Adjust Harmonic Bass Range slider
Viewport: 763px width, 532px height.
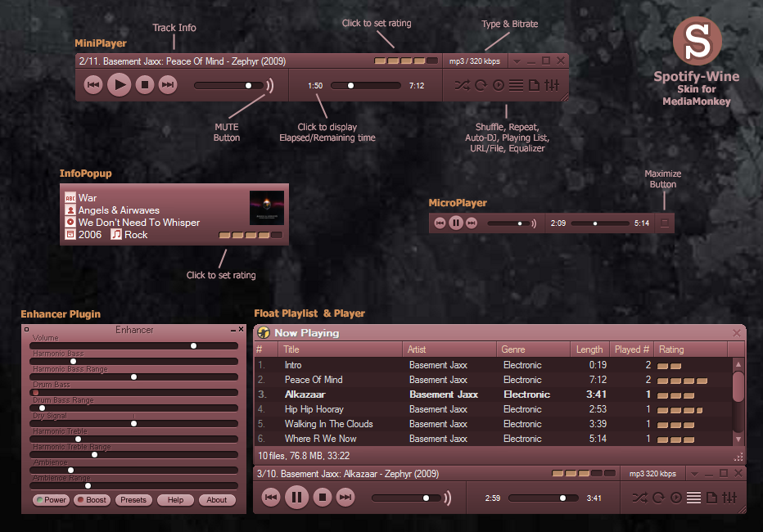[x=133, y=376]
